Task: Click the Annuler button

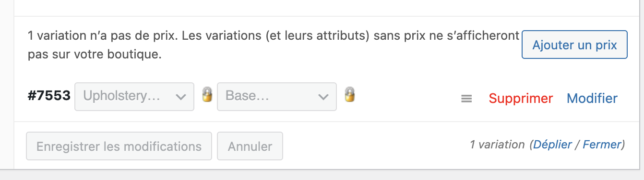Action: tap(250, 146)
